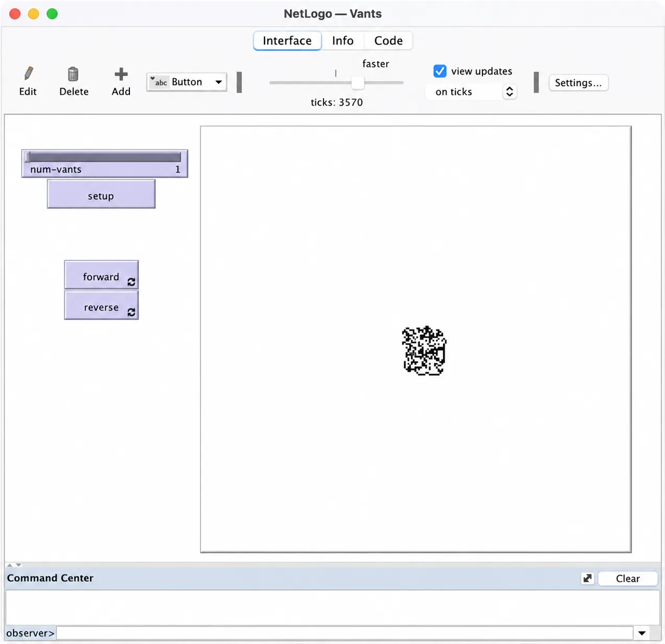Start the forward forever button
The height and width of the screenshot is (644, 665).
click(101, 275)
